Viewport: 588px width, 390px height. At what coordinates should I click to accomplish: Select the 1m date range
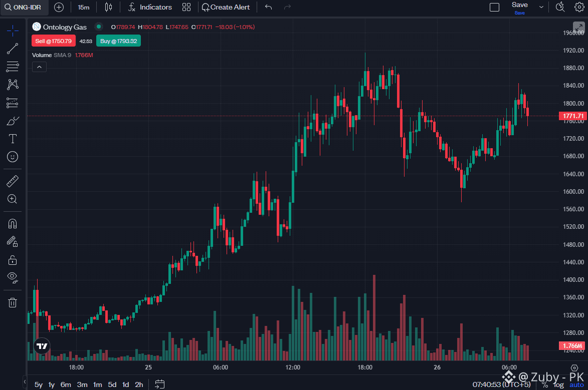[x=98, y=384]
